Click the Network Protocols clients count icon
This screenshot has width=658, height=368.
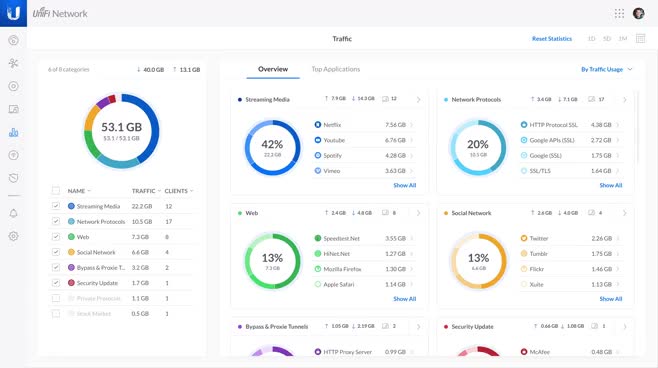pos(591,99)
